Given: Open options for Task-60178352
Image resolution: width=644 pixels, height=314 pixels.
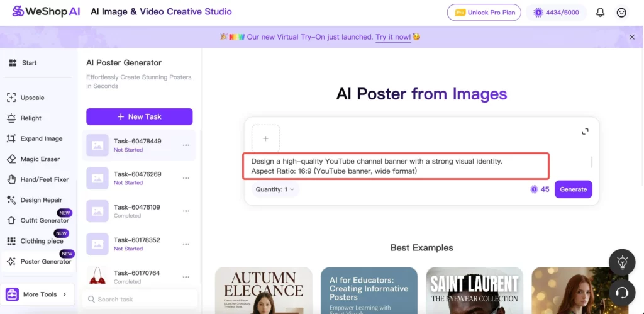Looking at the screenshot, I should [x=186, y=244].
